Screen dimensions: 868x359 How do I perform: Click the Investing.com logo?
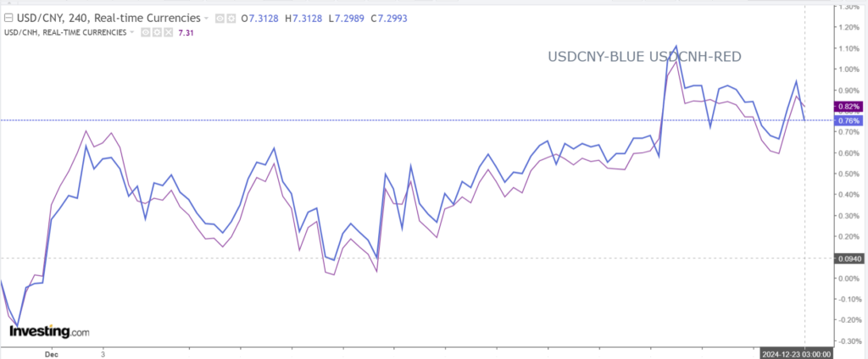[49, 332]
